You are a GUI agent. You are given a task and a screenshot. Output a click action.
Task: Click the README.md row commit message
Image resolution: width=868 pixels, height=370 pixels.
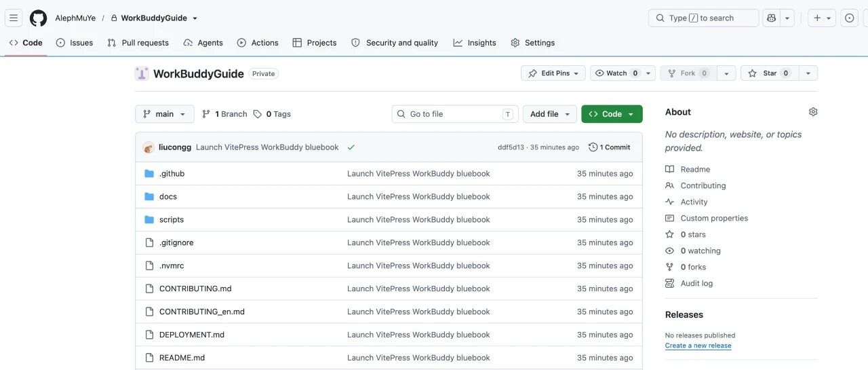click(418, 358)
